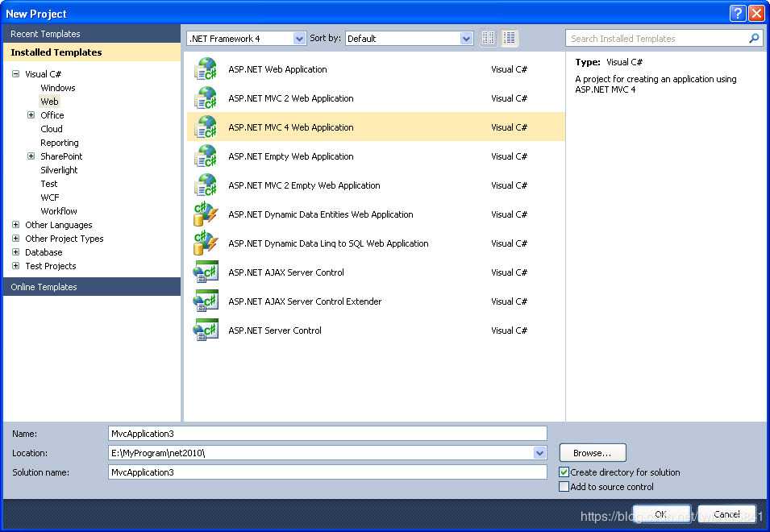Collapse the Visual C# tree node

15,73
